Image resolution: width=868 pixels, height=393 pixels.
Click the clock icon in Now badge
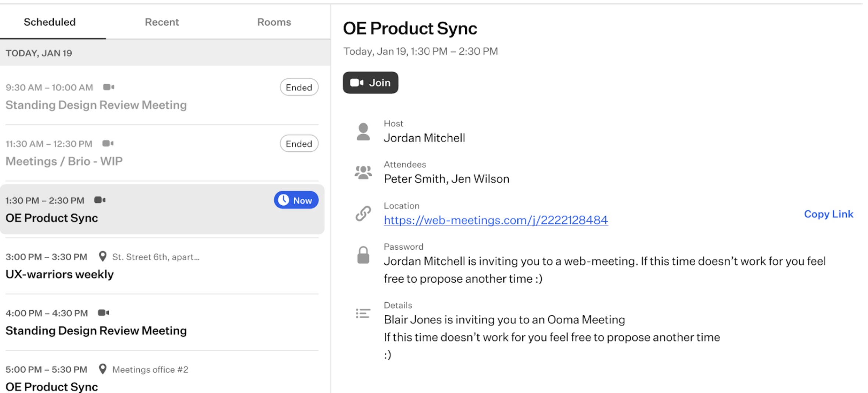pyautogui.click(x=283, y=200)
